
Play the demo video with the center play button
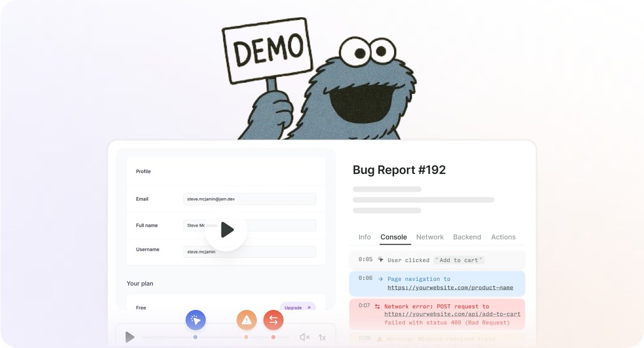(x=226, y=230)
